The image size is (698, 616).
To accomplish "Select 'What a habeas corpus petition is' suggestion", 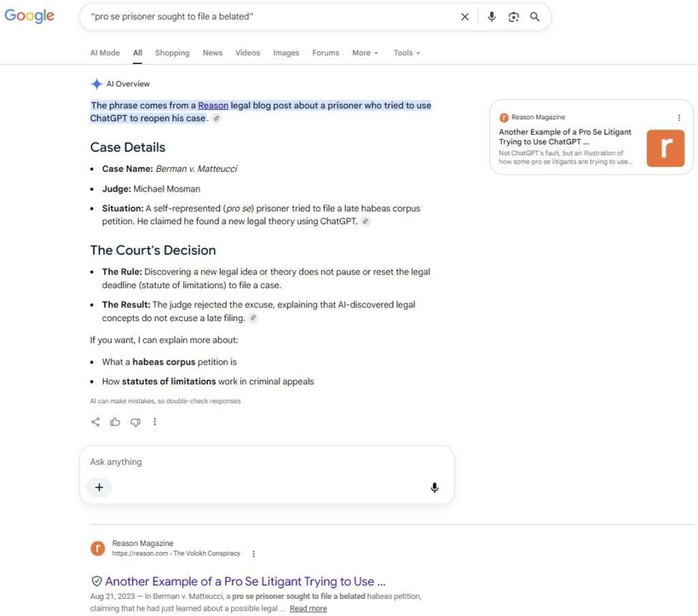I will point(169,362).
